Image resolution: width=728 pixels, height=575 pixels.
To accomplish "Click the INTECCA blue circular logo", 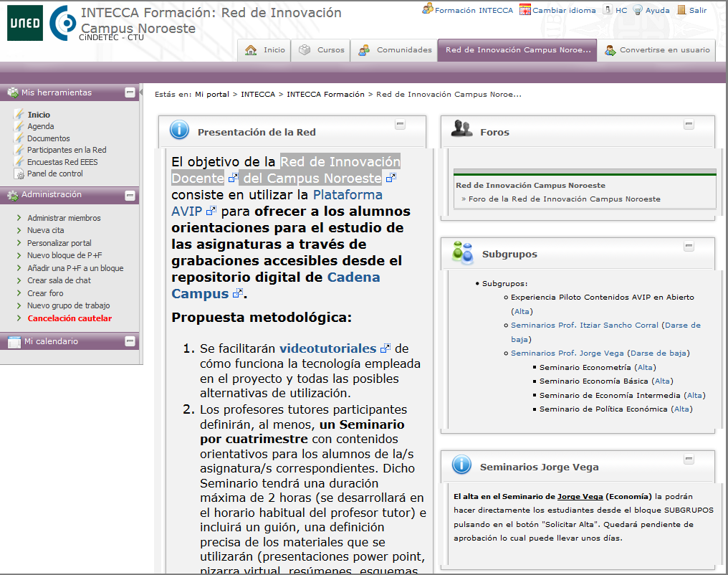I will [x=62, y=23].
